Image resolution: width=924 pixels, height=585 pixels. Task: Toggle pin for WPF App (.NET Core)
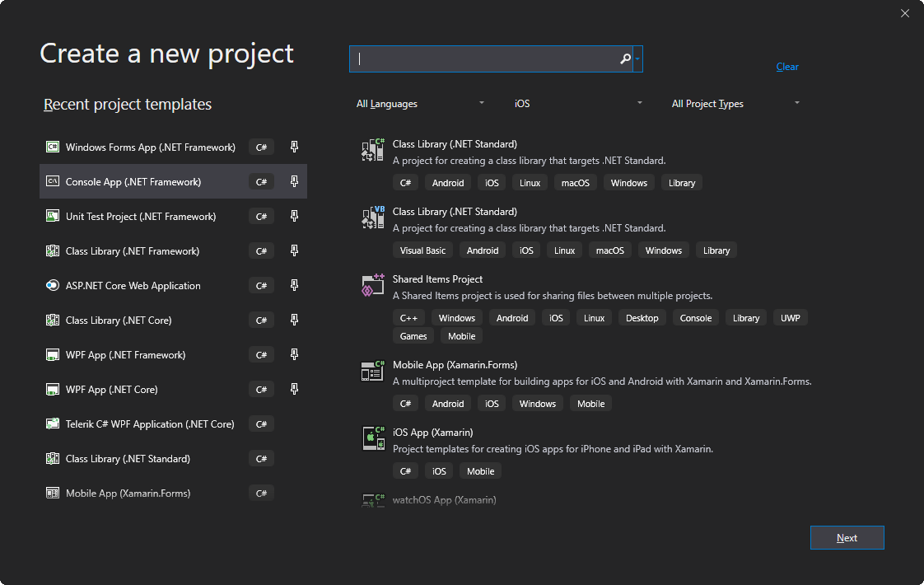pos(294,389)
